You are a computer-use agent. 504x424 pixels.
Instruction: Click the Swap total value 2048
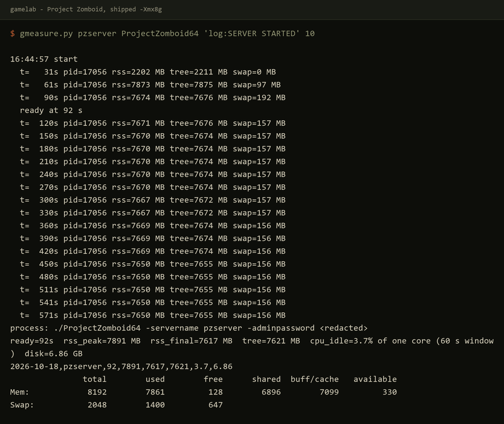click(x=97, y=405)
